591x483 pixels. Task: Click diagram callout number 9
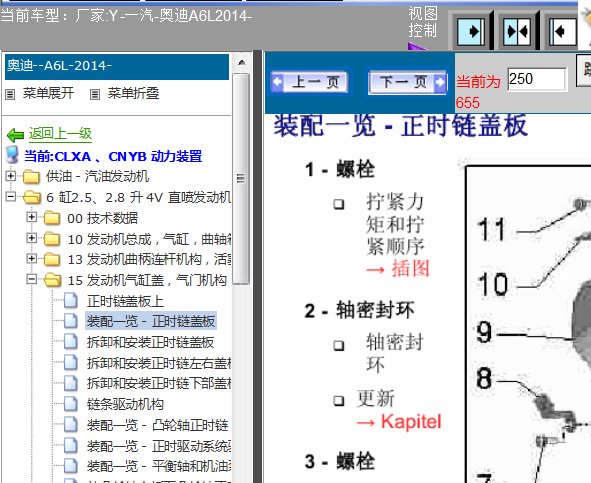(x=485, y=332)
